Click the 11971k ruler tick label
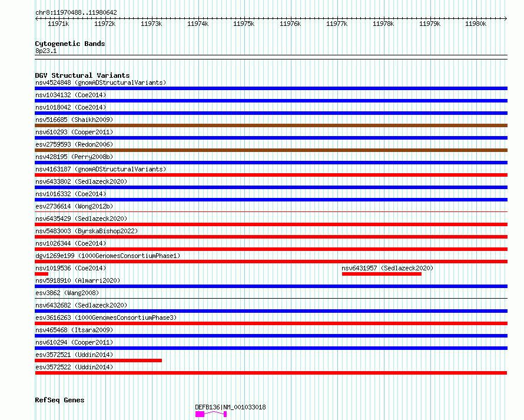524x420 pixels. coord(58,24)
